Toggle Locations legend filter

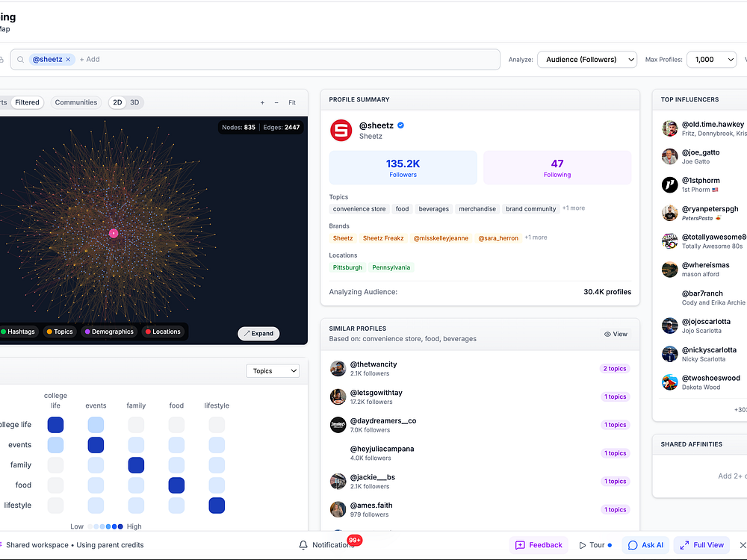click(x=163, y=332)
